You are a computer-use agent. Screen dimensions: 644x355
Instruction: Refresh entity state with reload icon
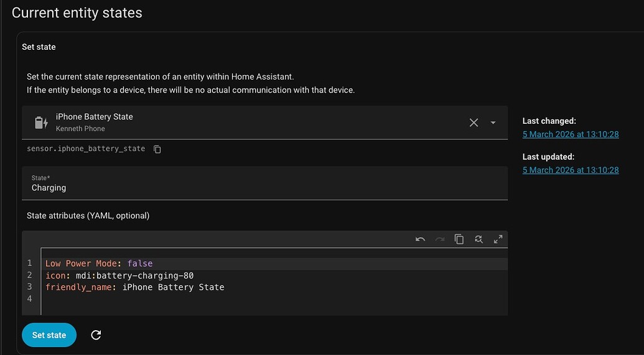[96, 335]
